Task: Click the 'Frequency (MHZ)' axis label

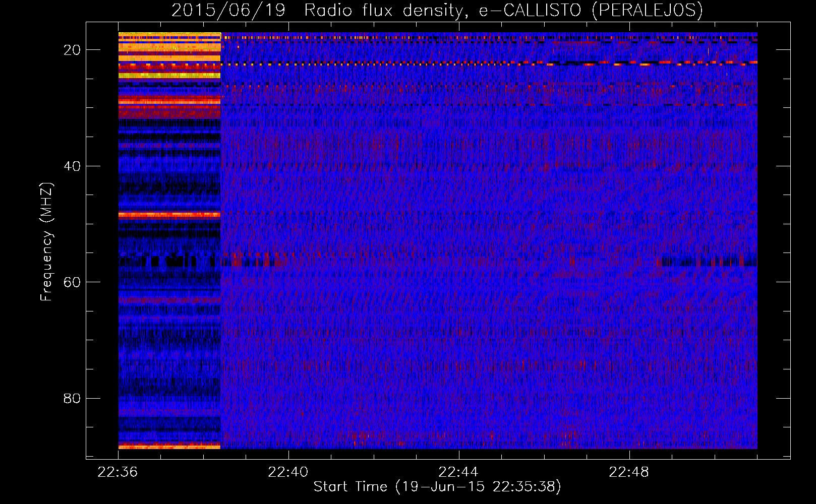Action: pyautogui.click(x=46, y=242)
